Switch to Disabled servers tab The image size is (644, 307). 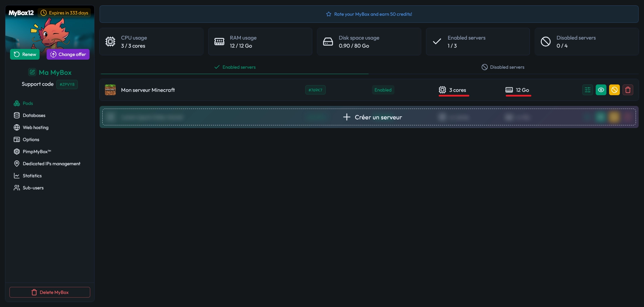click(x=503, y=67)
